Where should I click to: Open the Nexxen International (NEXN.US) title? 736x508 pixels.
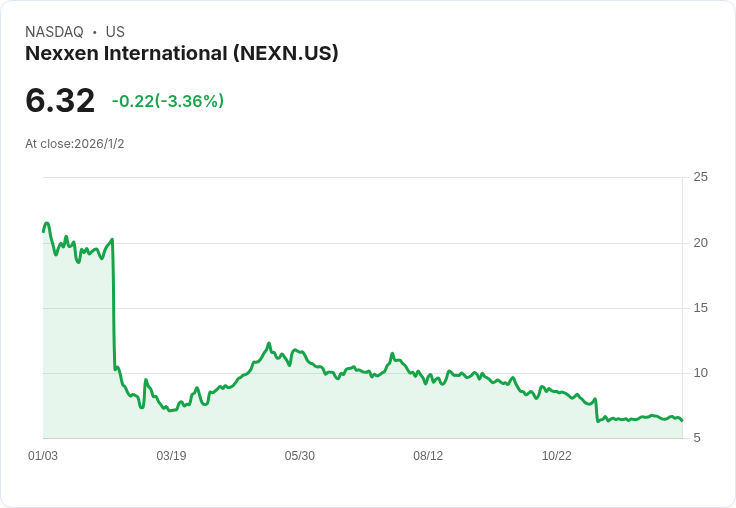182,53
